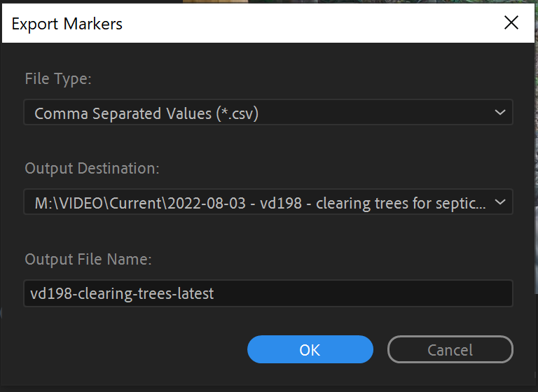Select the Comma Separated Values (*.csv) entry

tap(146, 113)
